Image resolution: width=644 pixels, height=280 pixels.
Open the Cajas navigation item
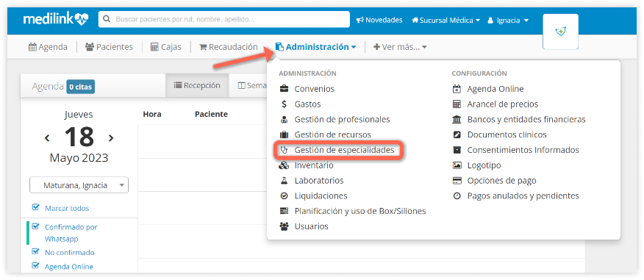165,47
